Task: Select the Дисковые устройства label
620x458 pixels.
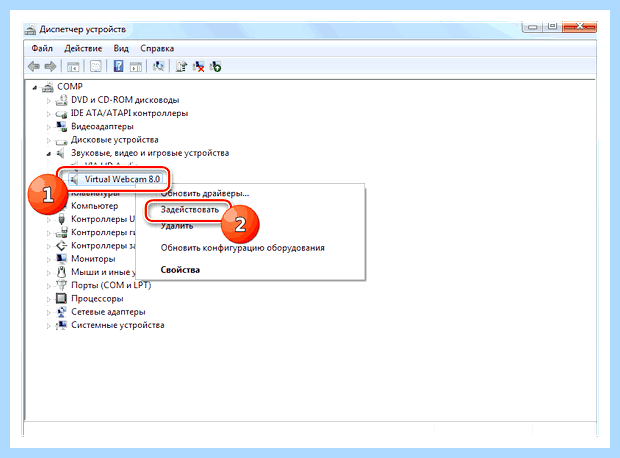Action: (115, 140)
